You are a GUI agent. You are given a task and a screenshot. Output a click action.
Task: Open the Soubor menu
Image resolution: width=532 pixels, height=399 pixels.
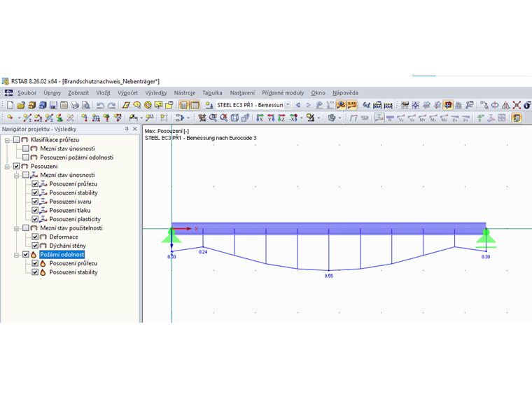click(x=27, y=92)
